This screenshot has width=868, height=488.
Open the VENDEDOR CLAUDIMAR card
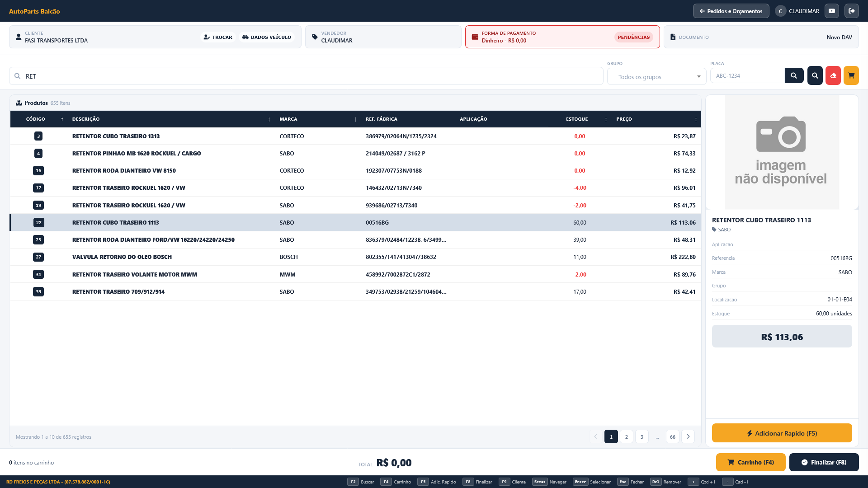[383, 37]
